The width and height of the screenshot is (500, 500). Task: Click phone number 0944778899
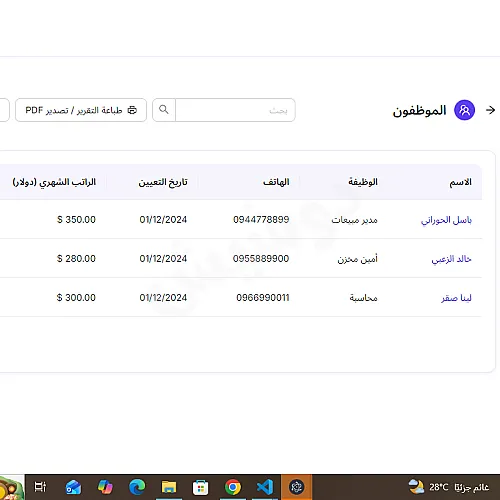(x=261, y=220)
